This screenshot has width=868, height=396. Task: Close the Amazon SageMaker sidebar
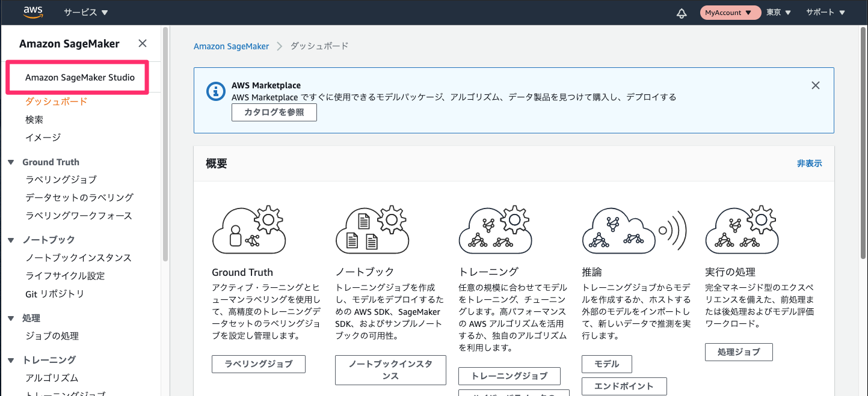tap(143, 43)
